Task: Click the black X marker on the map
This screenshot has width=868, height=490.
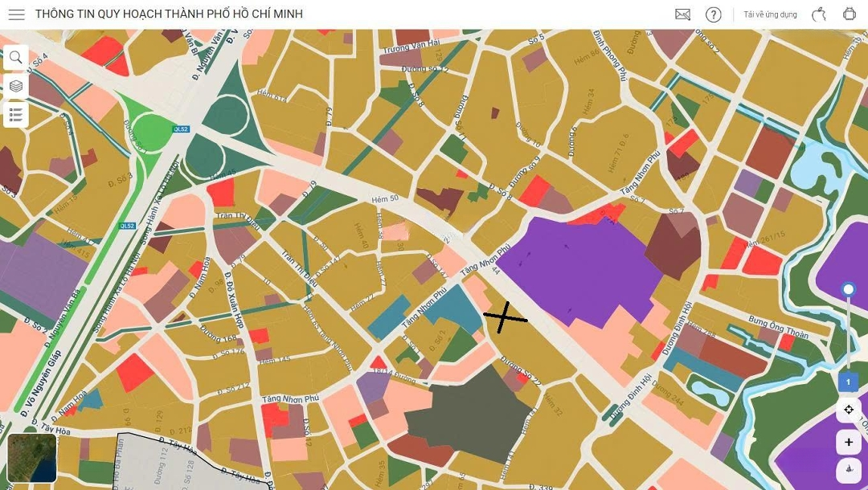Action: 506,318
